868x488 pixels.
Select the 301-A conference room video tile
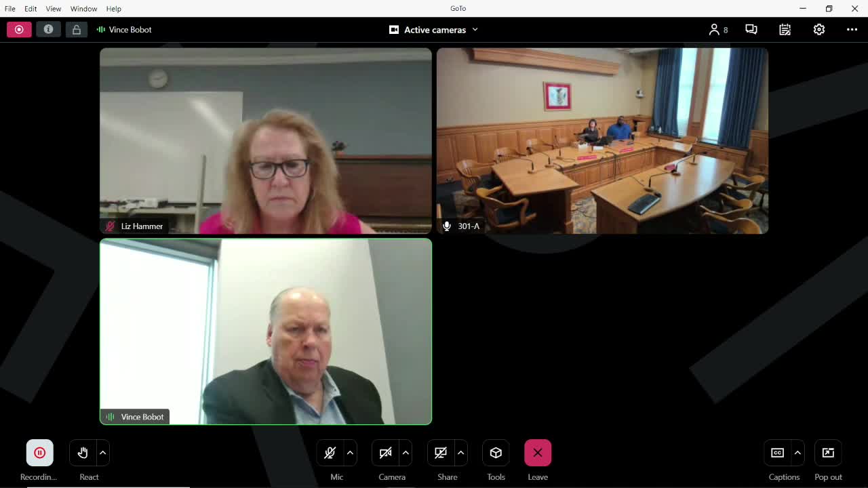click(602, 141)
